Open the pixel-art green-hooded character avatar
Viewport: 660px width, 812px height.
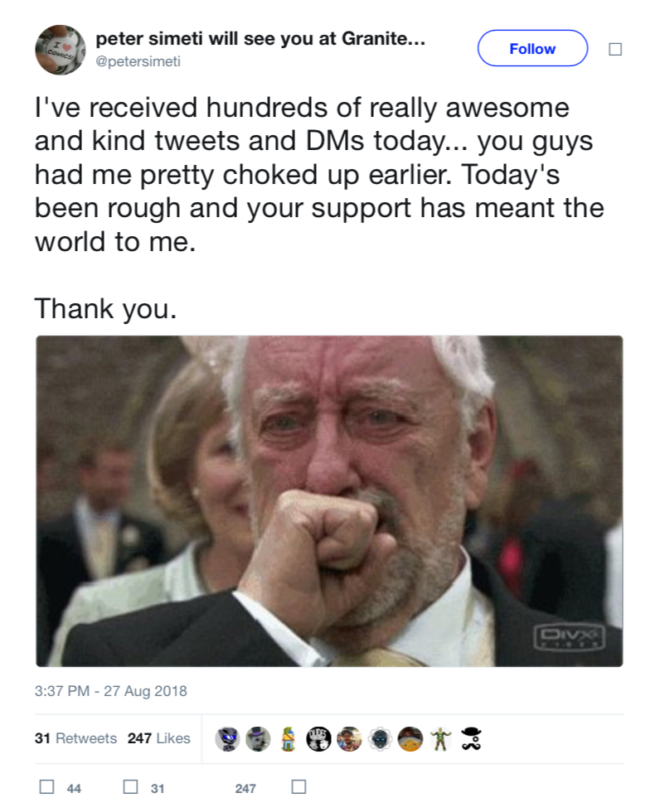pos(289,739)
